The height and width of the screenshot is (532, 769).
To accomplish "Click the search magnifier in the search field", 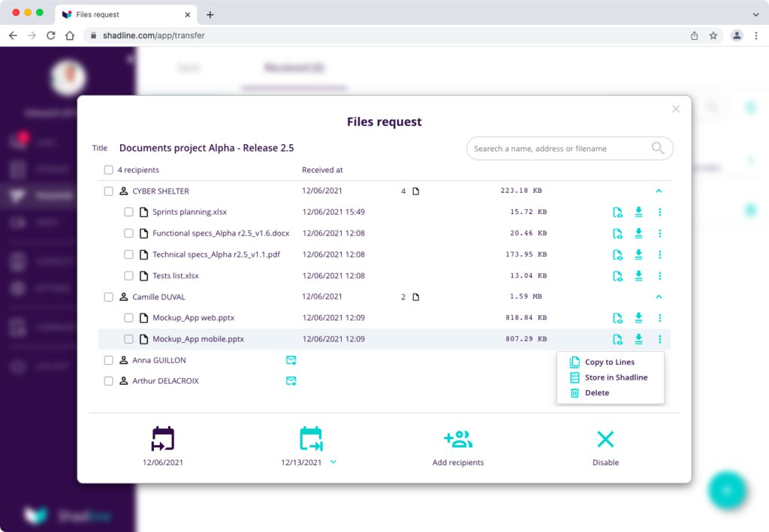I will click(x=658, y=148).
